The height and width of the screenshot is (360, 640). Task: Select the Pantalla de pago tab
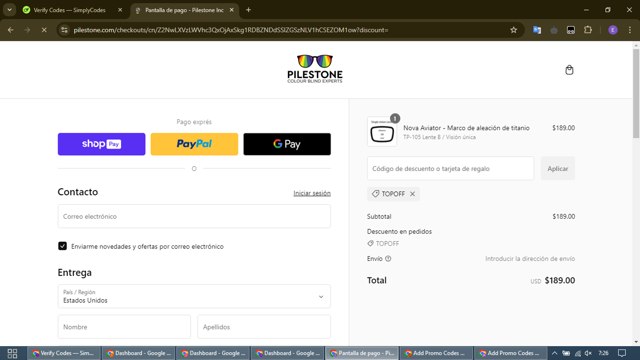click(x=184, y=10)
